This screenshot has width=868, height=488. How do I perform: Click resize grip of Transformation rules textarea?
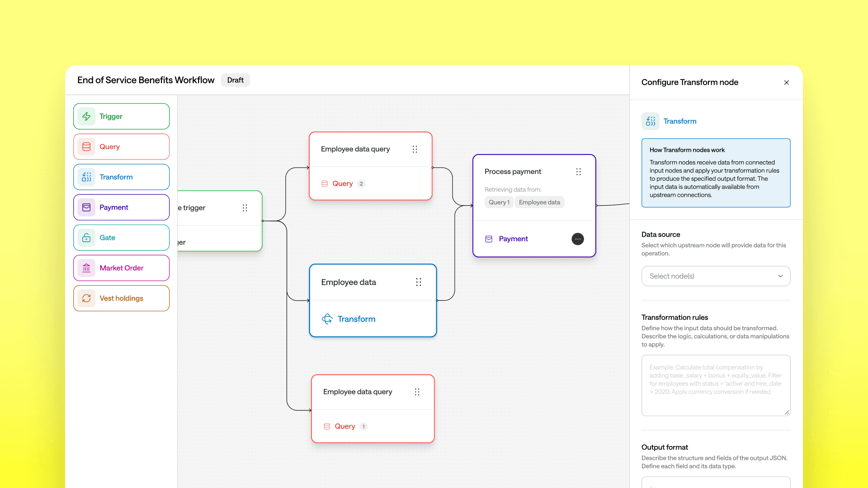click(787, 412)
